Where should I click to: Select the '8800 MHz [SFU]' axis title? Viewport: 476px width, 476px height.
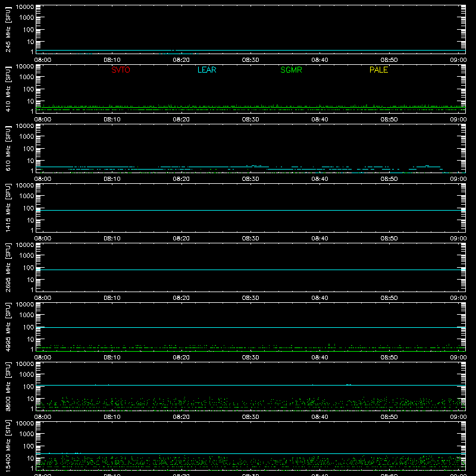click(8, 387)
